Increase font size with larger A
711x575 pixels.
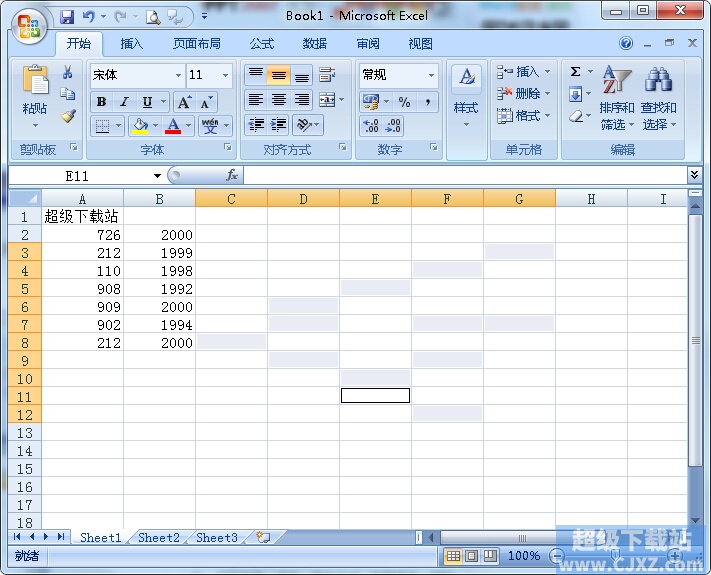pos(184,102)
